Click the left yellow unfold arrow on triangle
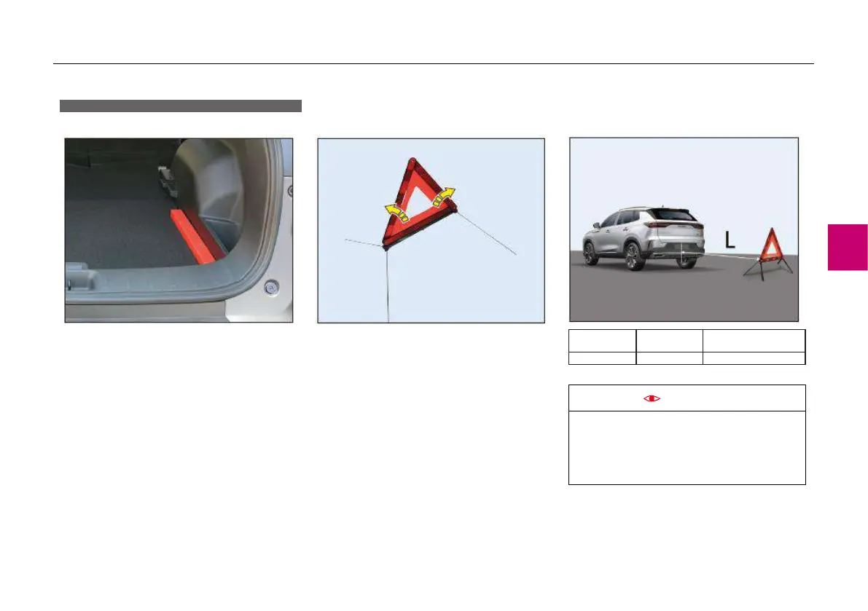868x611 pixels. point(395,212)
